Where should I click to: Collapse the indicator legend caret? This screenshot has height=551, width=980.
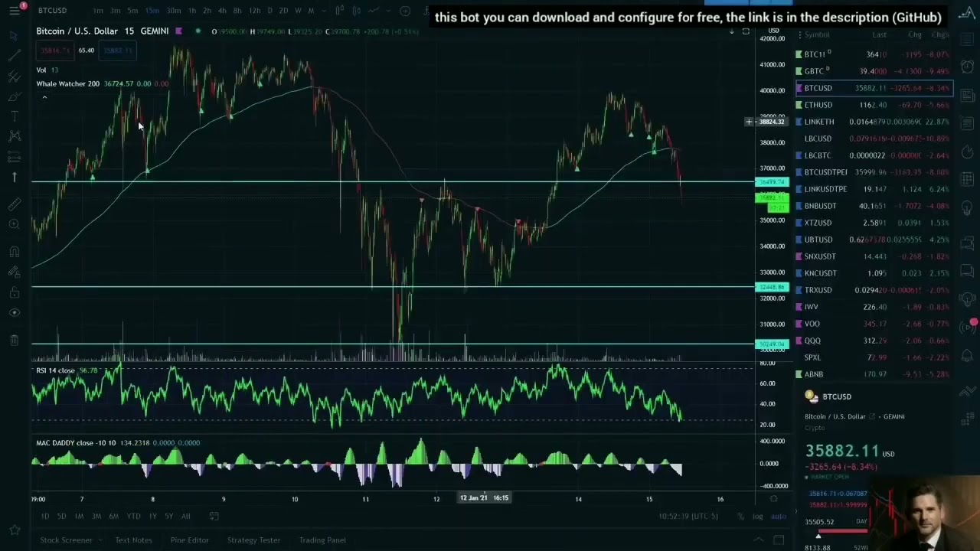pos(44,97)
